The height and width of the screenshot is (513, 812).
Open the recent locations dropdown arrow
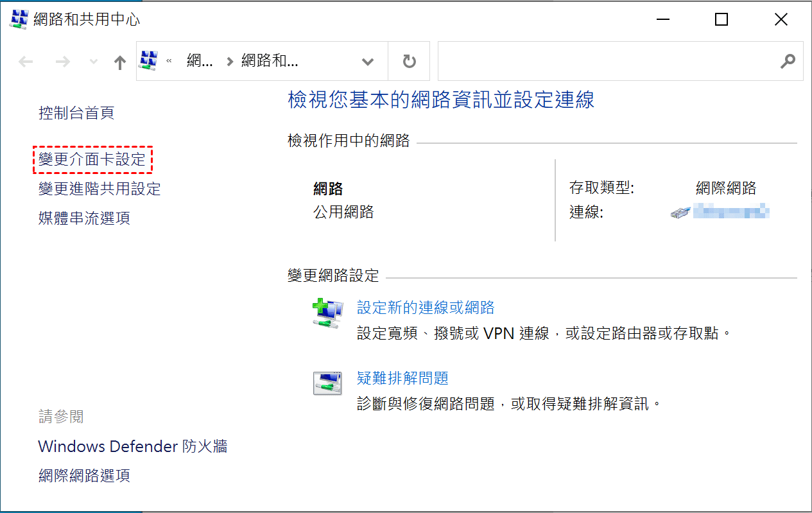[94, 62]
